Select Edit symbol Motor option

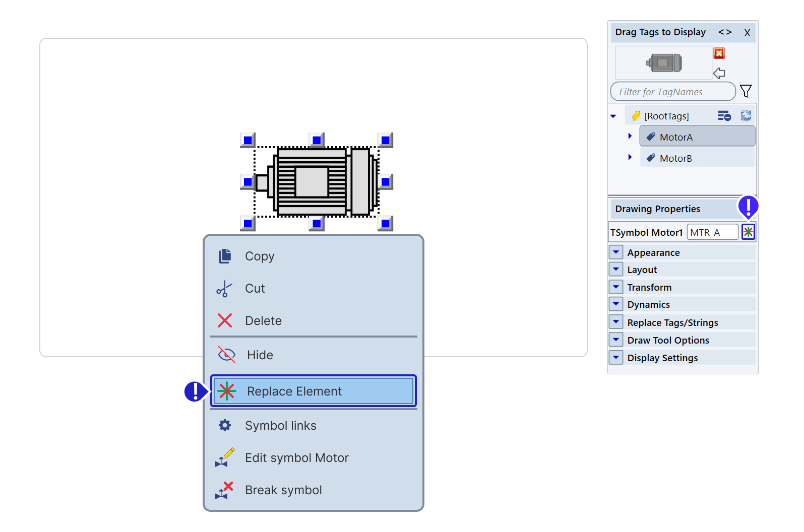pyautogui.click(x=296, y=458)
